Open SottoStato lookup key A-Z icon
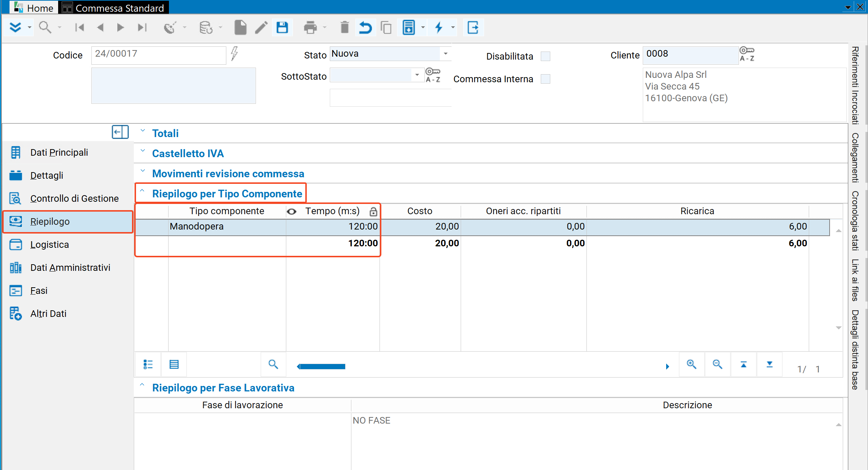The height and width of the screenshot is (470, 868). coord(433,75)
